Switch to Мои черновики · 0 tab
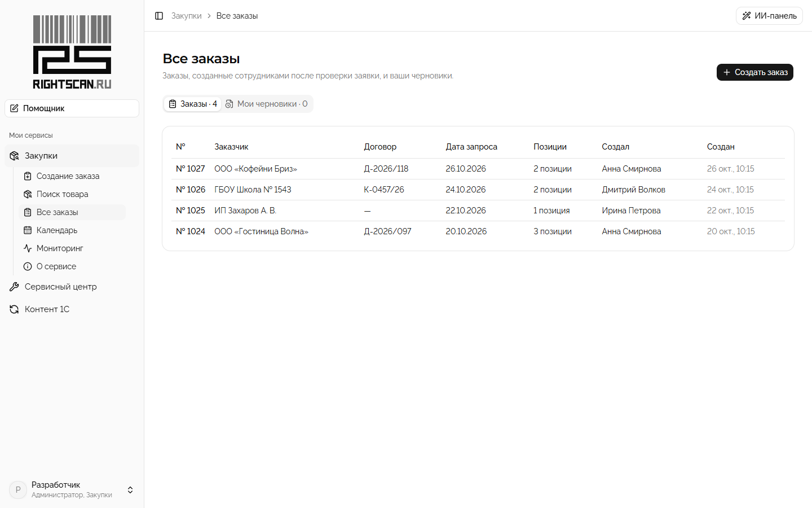This screenshot has height=508, width=812. coord(267,104)
